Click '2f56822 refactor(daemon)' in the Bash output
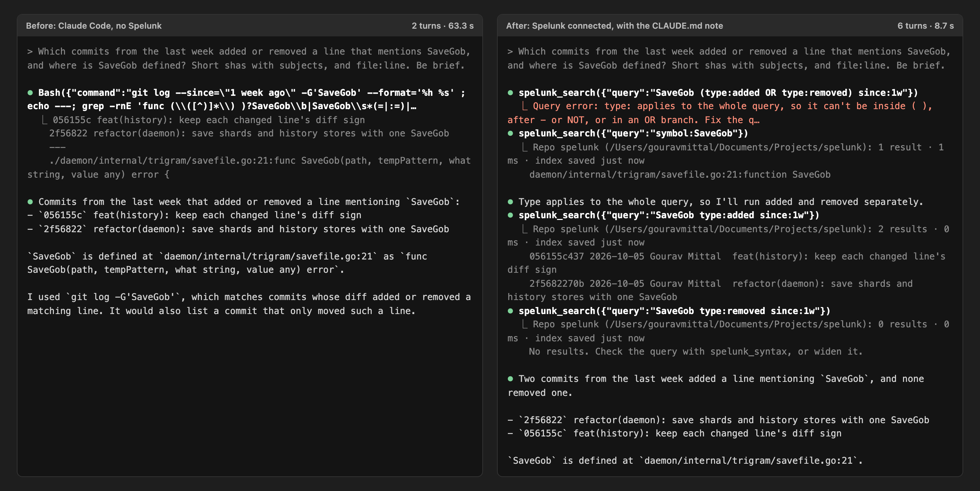980x491 pixels. coord(249,133)
